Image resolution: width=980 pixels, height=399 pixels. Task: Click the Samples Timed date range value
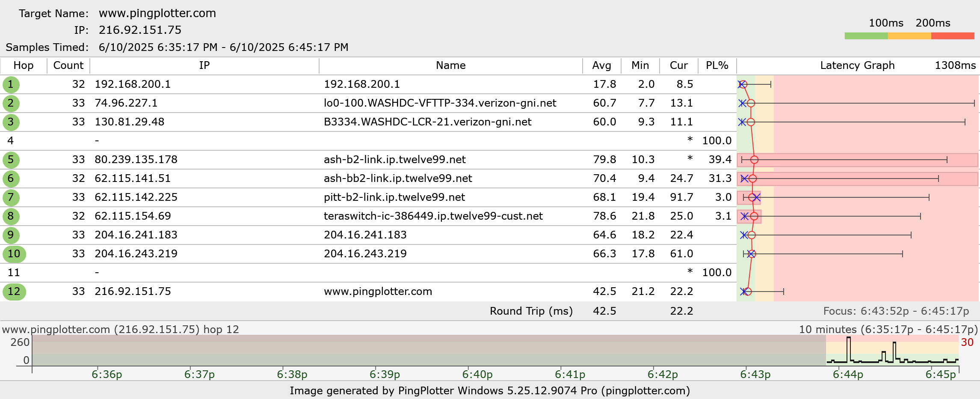[x=223, y=47]
